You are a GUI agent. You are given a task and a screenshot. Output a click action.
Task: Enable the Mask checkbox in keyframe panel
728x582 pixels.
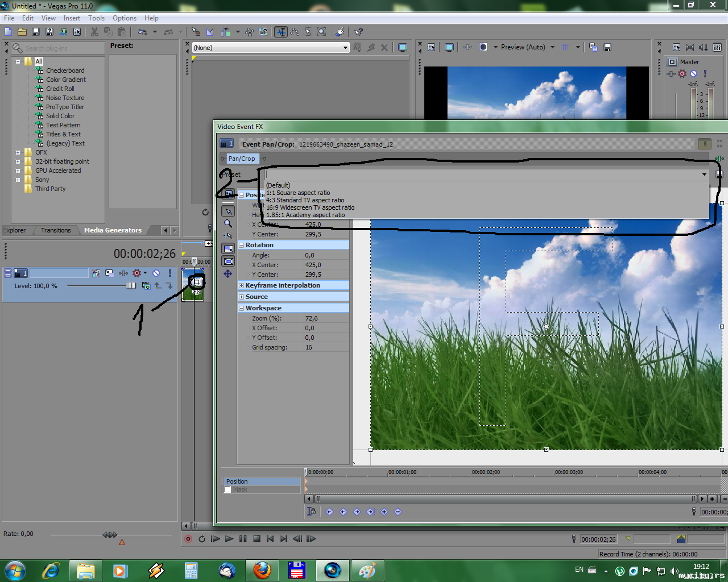(228, 489)
